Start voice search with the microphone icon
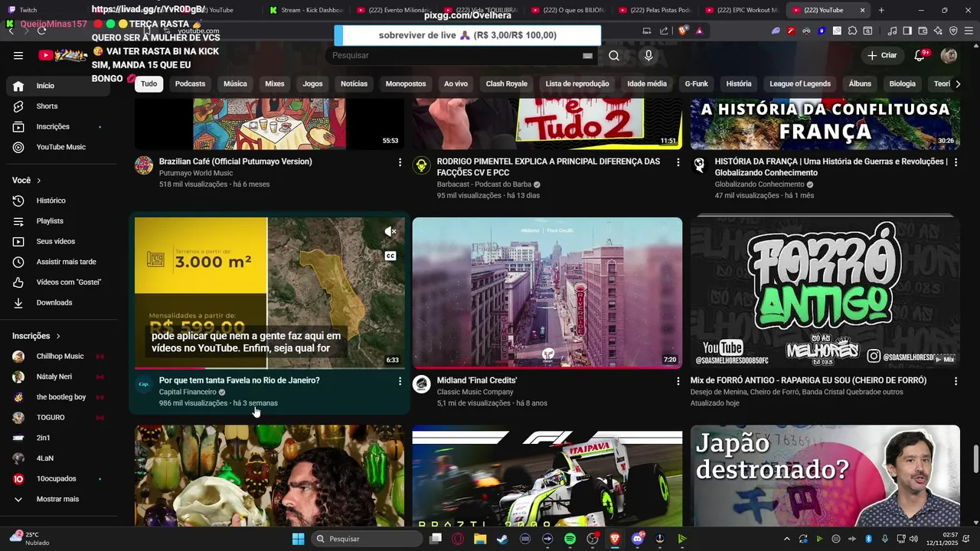Image resolution: width=980 pixels, height=551 pixels. (x=648, y=55)
